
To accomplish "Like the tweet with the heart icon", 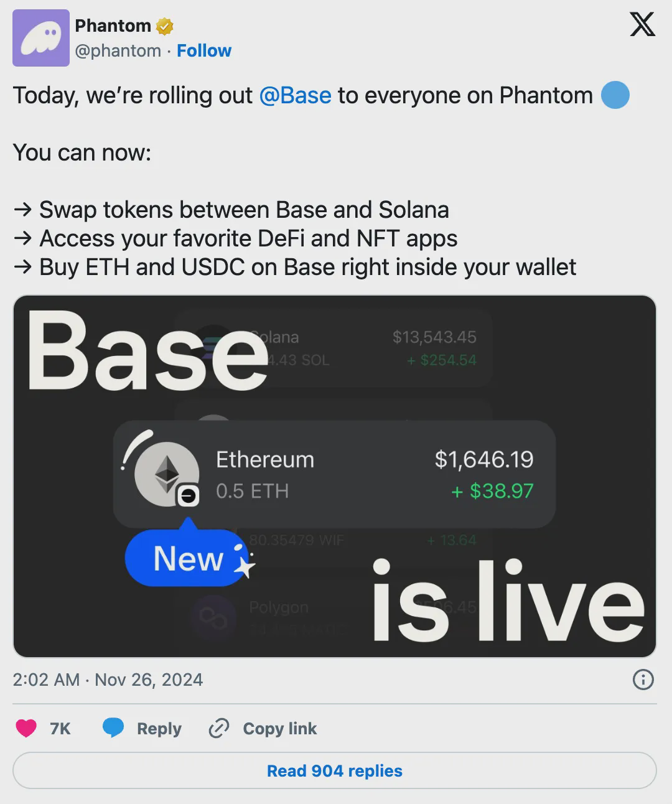I will [26, 728].
